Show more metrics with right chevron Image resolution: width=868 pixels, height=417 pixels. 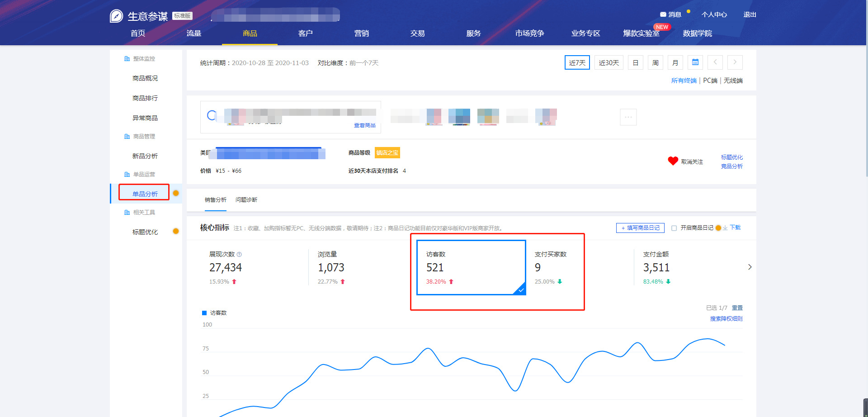coord(750,267)
